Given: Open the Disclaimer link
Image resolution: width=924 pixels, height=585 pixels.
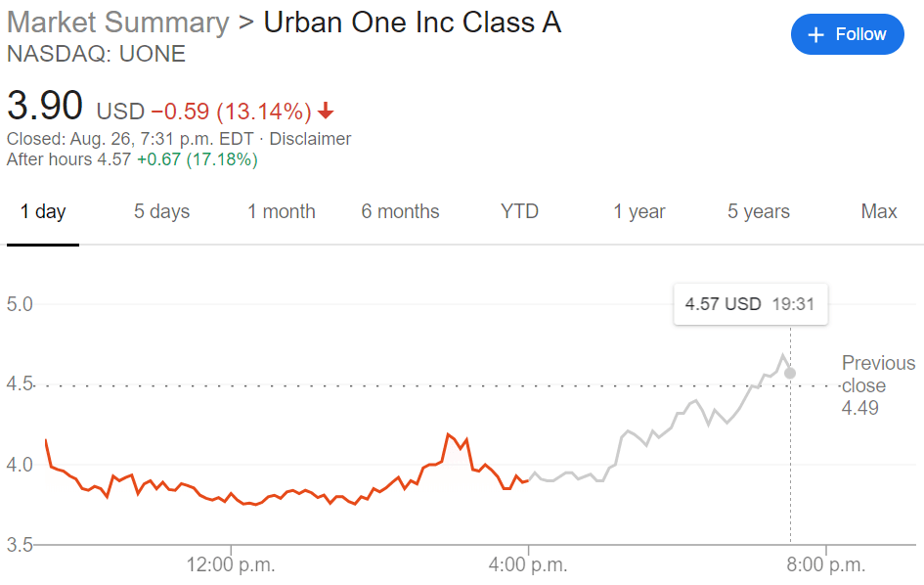Looking at the screenshot, I should click(x=310, y=139).
